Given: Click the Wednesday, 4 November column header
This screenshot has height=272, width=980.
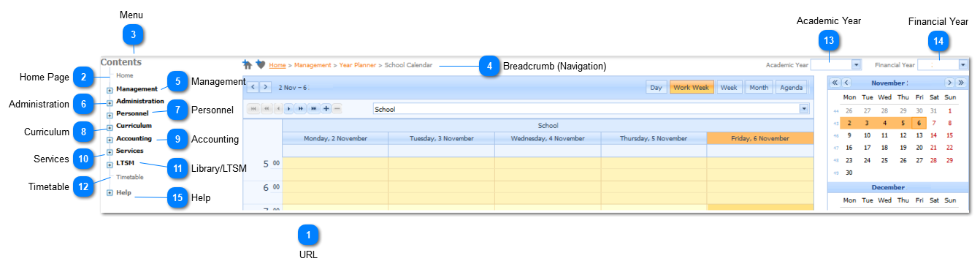Looking at the screenshot, I should tap(547, 138).
